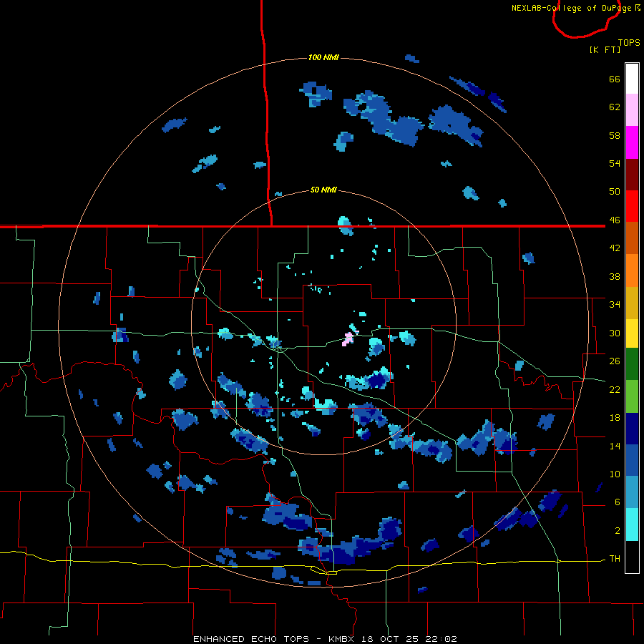
Task: Select the light green legend swatch
Action: coord(632,396)
